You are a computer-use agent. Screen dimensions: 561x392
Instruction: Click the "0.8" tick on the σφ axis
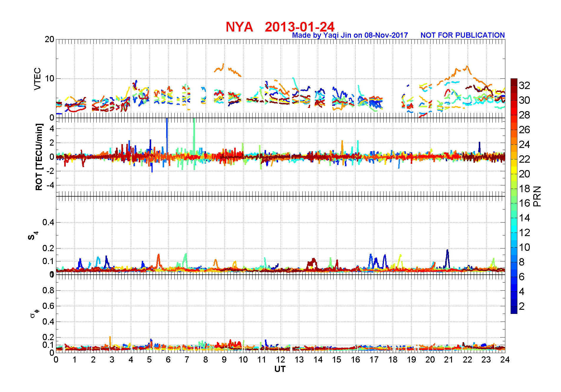(x=48, y=290)
